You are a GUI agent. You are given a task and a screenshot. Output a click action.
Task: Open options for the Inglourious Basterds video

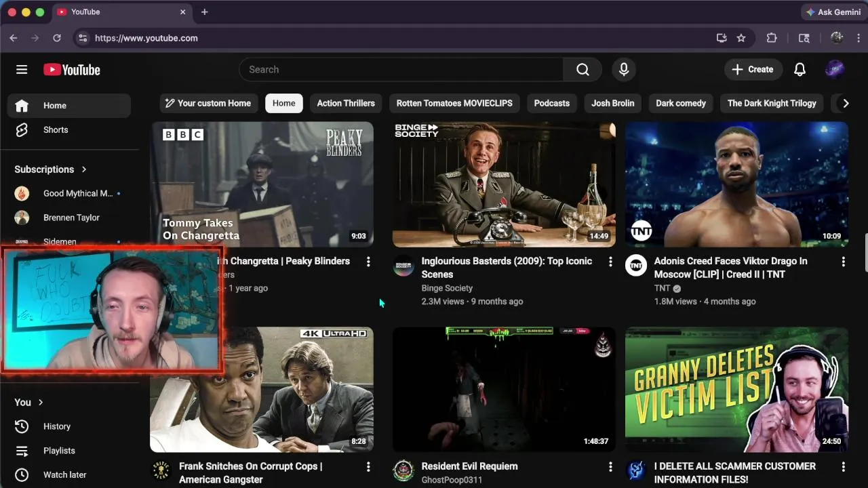coord(610,262)
